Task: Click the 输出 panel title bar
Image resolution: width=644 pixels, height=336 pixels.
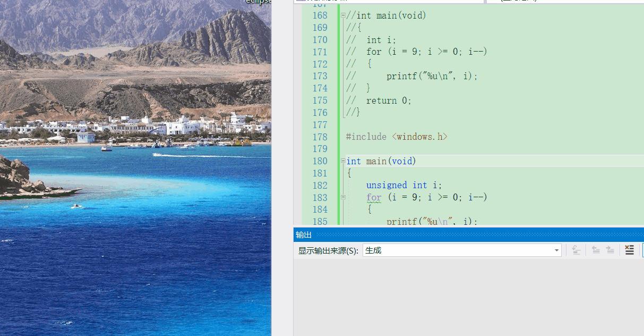Action: pos(469,235)
